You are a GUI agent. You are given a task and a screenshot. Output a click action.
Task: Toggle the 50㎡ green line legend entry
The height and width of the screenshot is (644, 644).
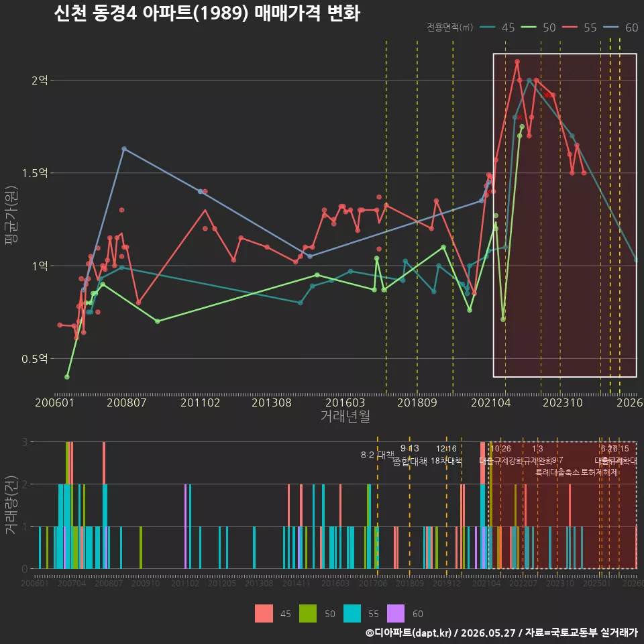(538, 28)
